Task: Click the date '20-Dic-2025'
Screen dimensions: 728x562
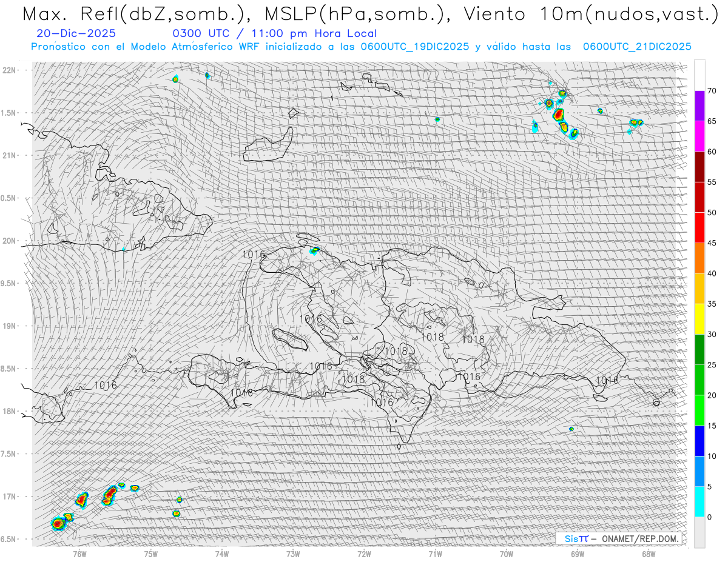Action: coord(76,34)
